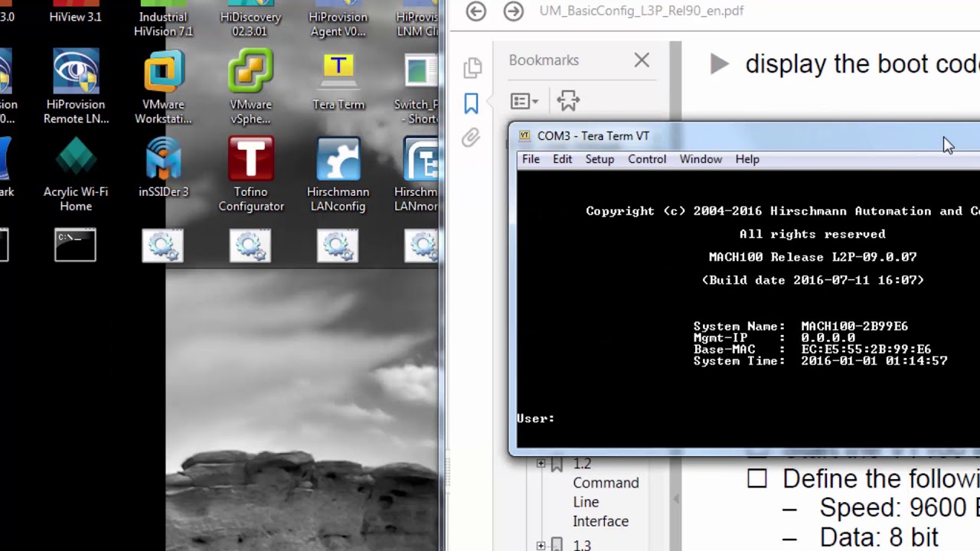Go forward in the PDF viewer
This screenshot has width=980, height=551.
tap(514, 11)
